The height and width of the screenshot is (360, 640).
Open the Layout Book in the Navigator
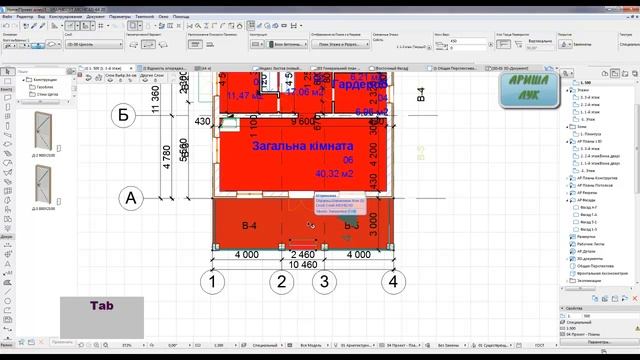(625, 73)
